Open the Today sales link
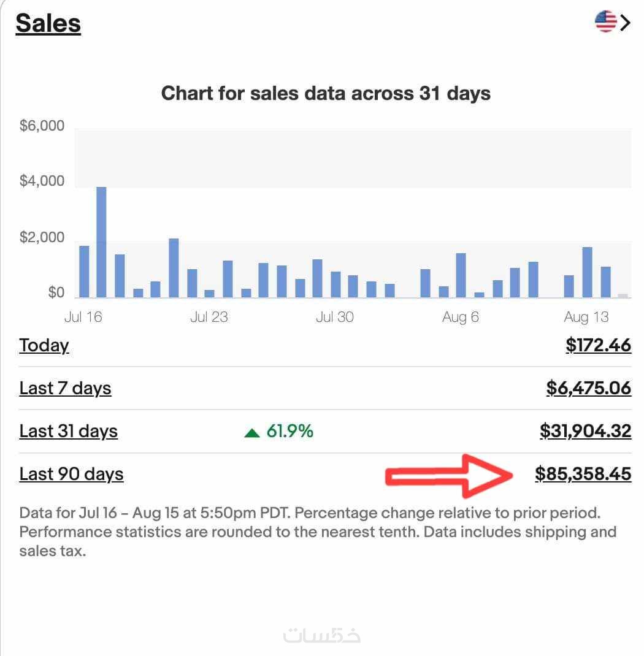 [44, 345]
